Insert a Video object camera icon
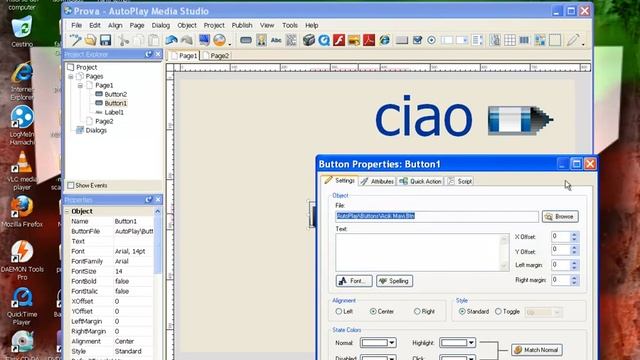The height and width of the screenshot is (360, 640). tap(309, 40)
